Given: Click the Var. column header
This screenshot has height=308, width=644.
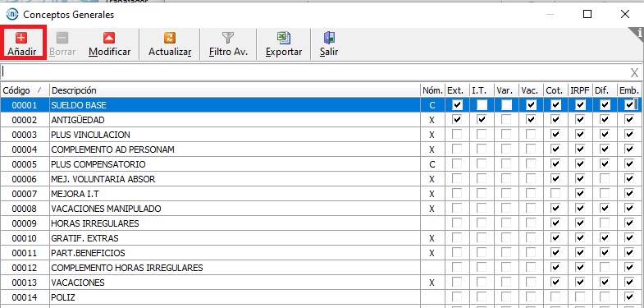Looking at the screenshot, I should point(506,90).
